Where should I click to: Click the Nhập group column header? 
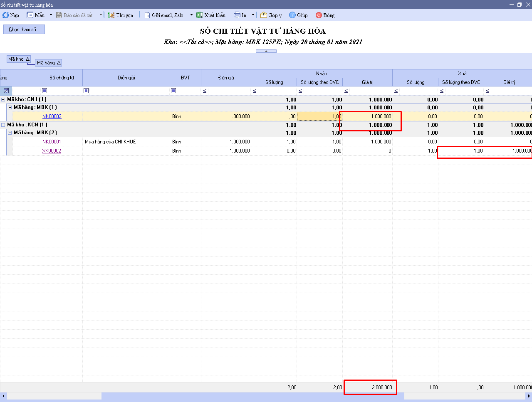[322, 74]
